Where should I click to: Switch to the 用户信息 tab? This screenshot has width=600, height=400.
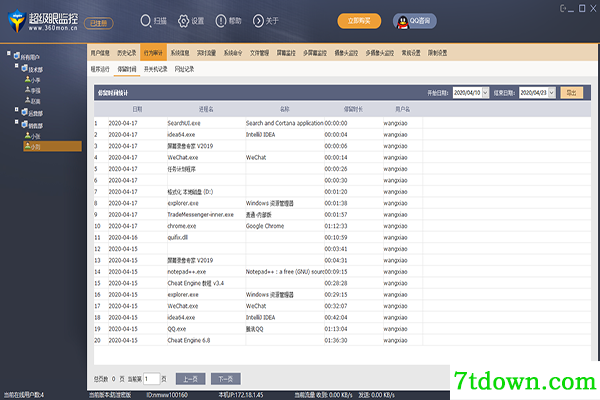click(100, 53)
